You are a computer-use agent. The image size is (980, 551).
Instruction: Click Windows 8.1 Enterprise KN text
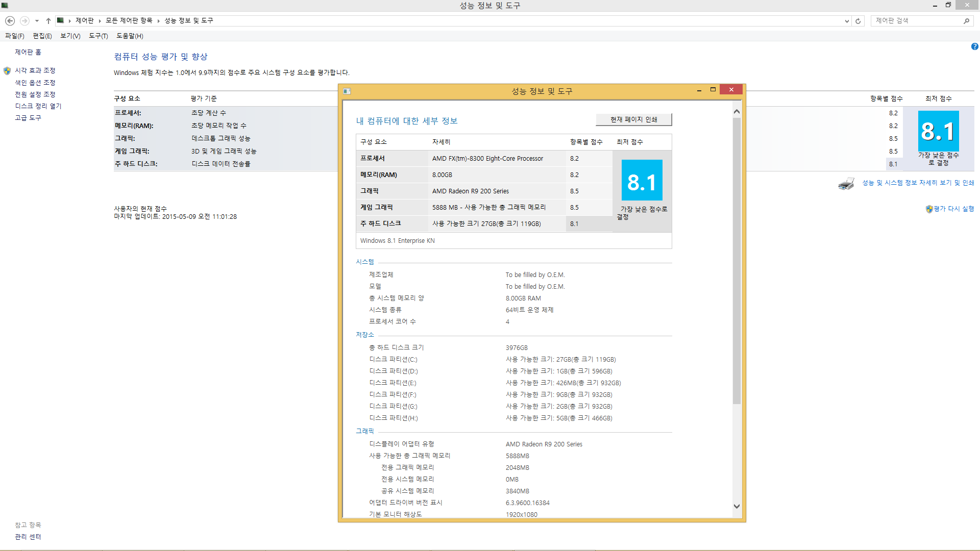pyautogui.click(x=398, y=241)
